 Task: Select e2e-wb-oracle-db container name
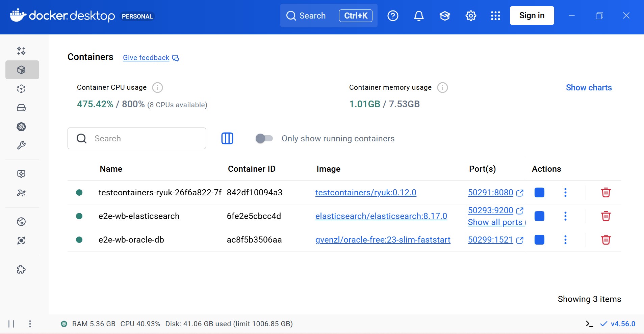coord(131,240)
